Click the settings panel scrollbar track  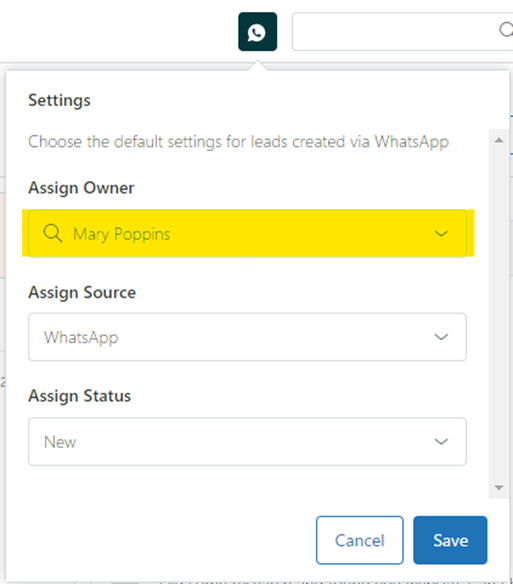click(499, 314)
